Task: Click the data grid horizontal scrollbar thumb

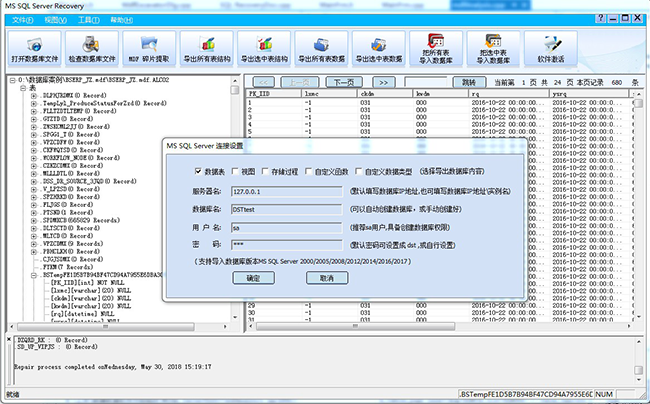Action: point(356,326)
